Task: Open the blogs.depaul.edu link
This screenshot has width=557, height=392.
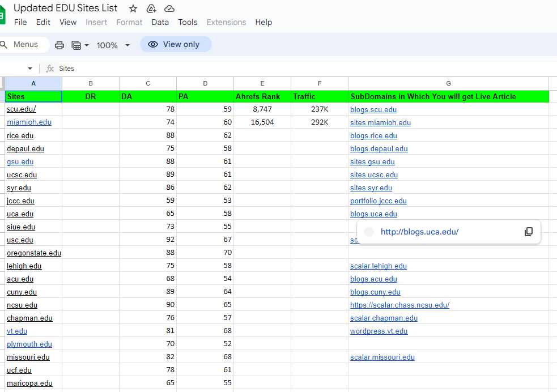Action: [x=379, y=149]
